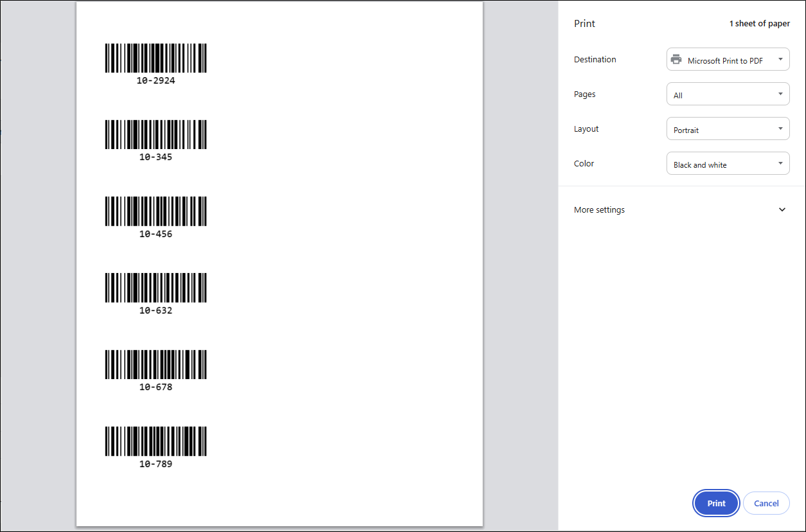Click the Destination label
This screenshot has height=532, width=806.
[x=595, y=60]
